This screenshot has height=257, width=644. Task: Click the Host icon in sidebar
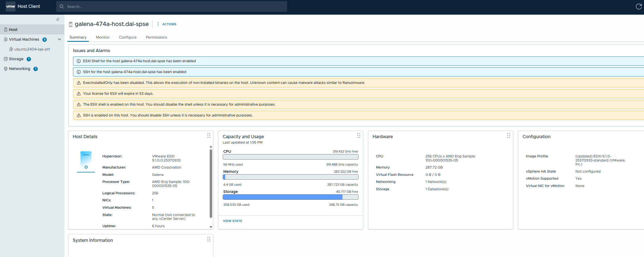(6, 30)
